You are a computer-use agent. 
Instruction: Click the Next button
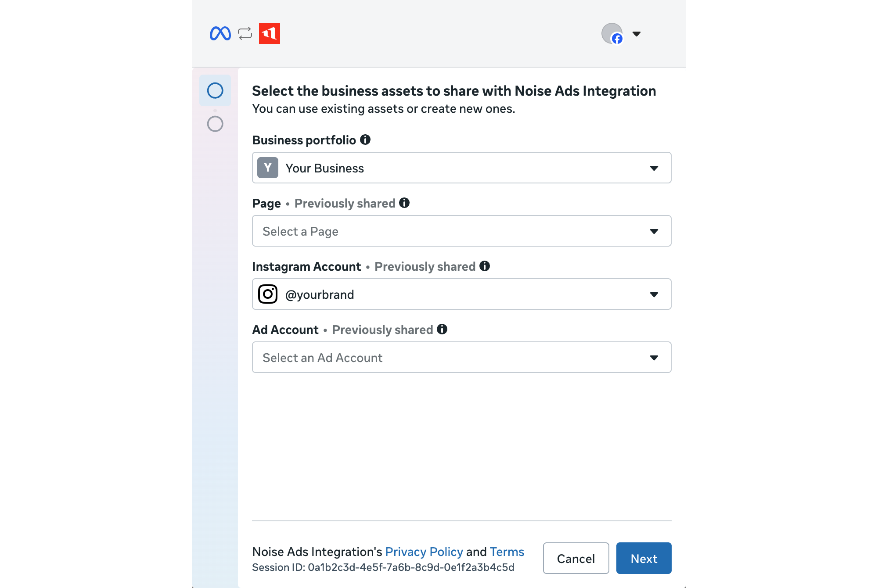click(x=644, y=558)
